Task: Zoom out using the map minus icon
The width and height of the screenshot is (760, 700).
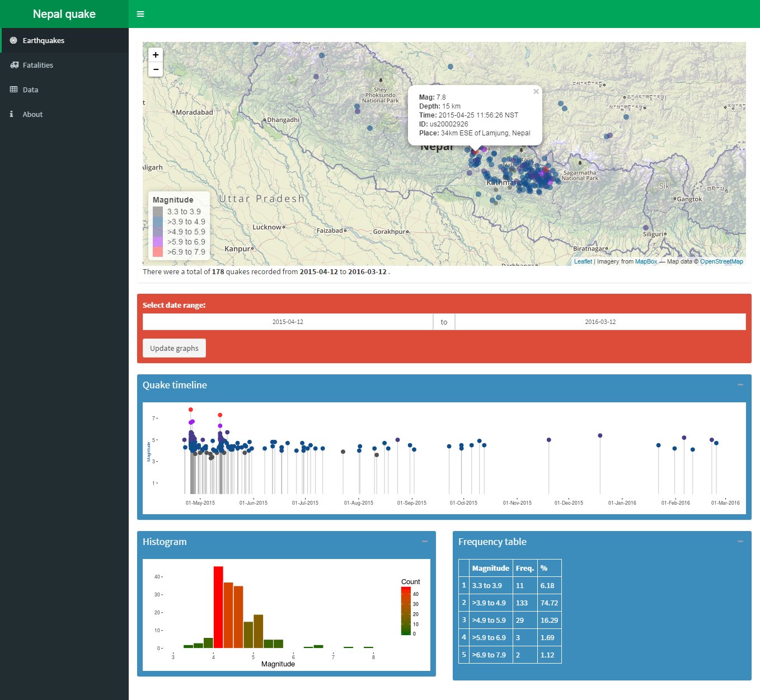Action: tap(155, 69)
